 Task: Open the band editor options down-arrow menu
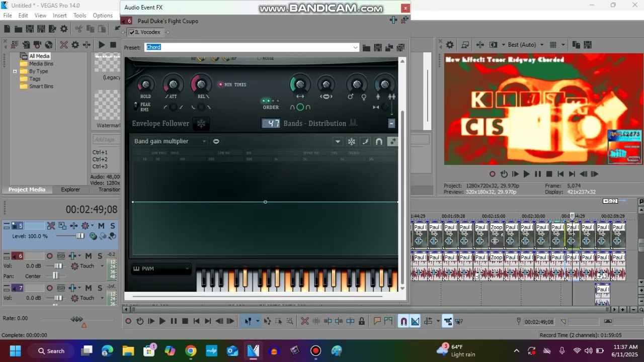[x=338, y=142]
